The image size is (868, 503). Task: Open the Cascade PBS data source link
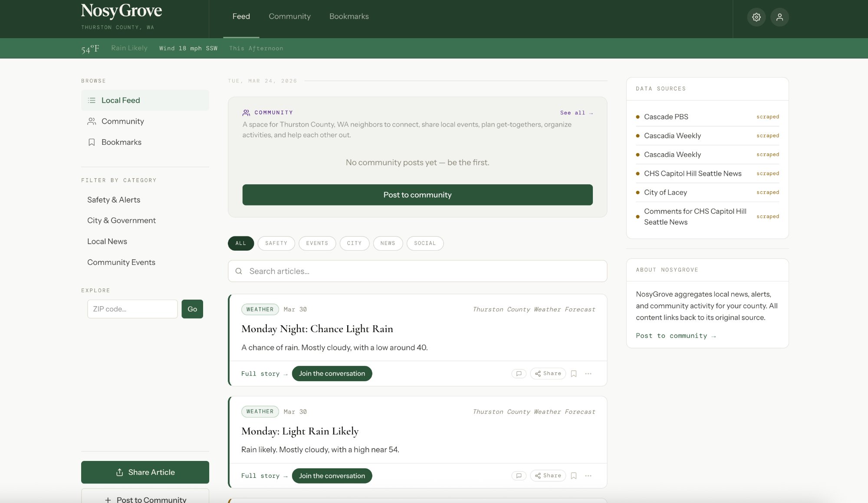(666, 117)
